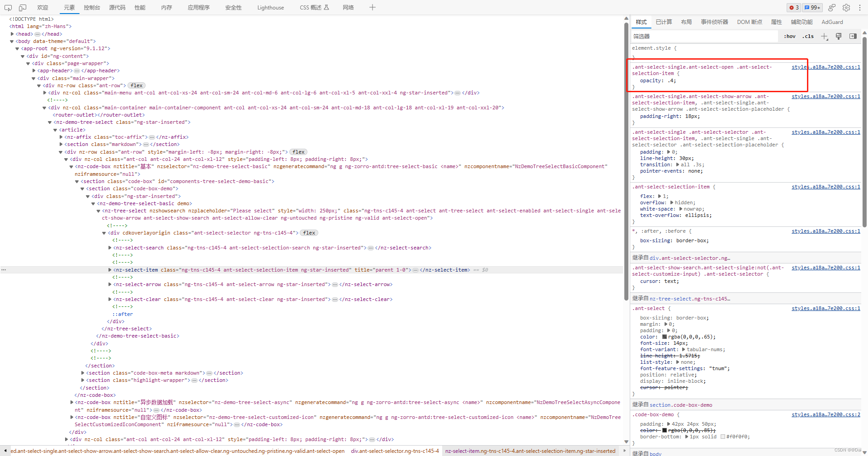The image size is (868, 456).
Task: Open the Lighthouse tab
Action: pyautogui.click(x=271, y=8)
